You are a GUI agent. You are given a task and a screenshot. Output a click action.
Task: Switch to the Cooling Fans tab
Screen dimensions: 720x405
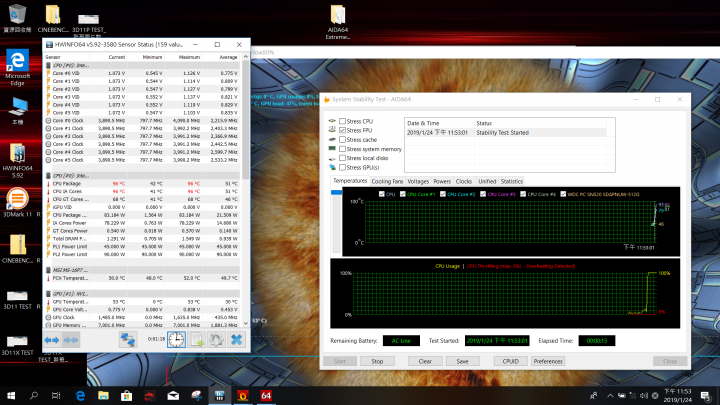click(x=387, y=181)
